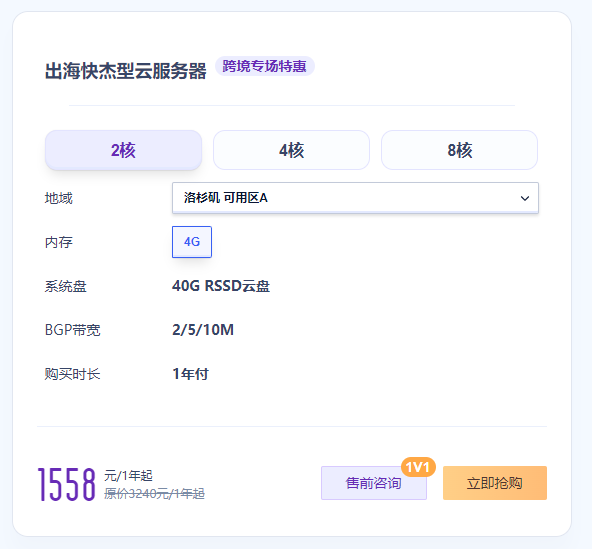
Task: Click the 1558 price figure
Action: click(x=66, y=484)
